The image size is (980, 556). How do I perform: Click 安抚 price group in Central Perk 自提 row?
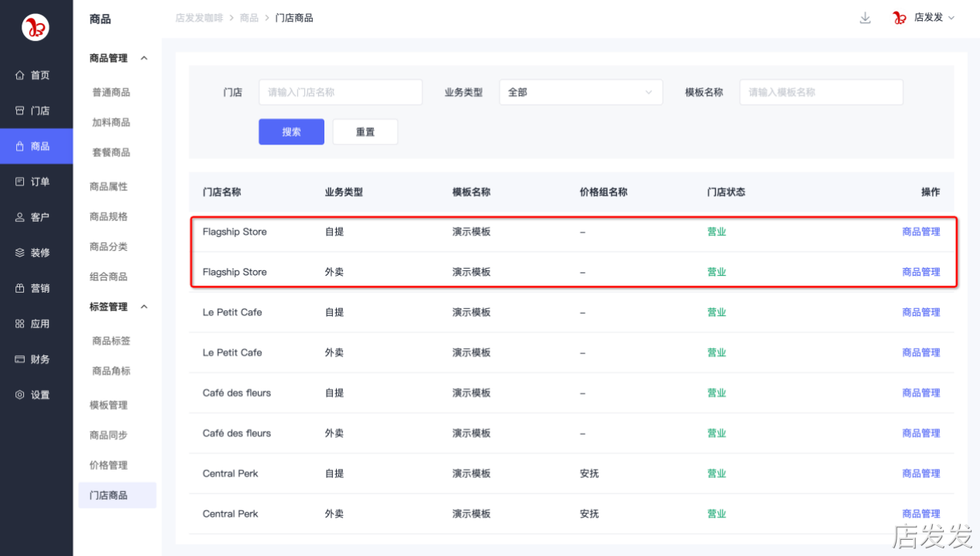(x=589, y=473)
